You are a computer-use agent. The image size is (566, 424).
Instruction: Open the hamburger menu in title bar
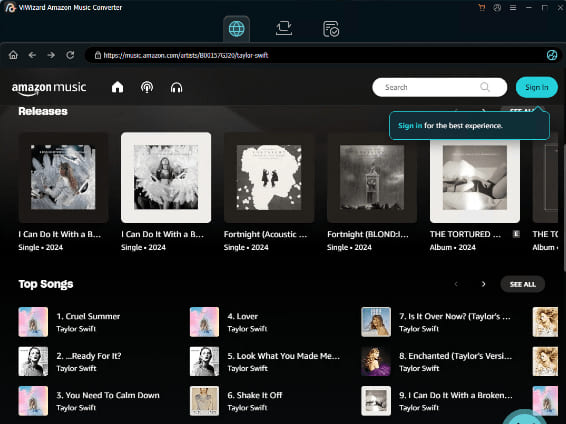513,8
